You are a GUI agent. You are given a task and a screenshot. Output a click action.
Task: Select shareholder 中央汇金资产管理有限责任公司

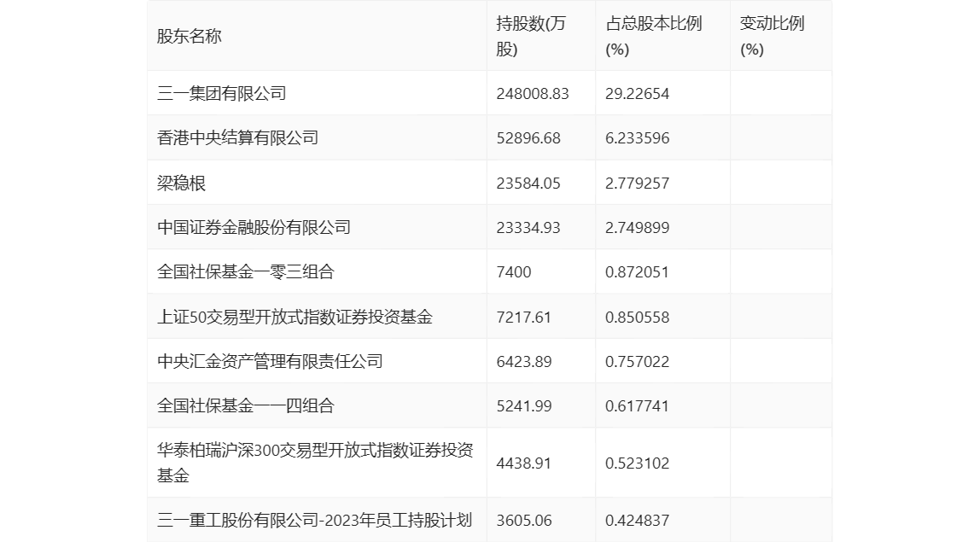270,361
